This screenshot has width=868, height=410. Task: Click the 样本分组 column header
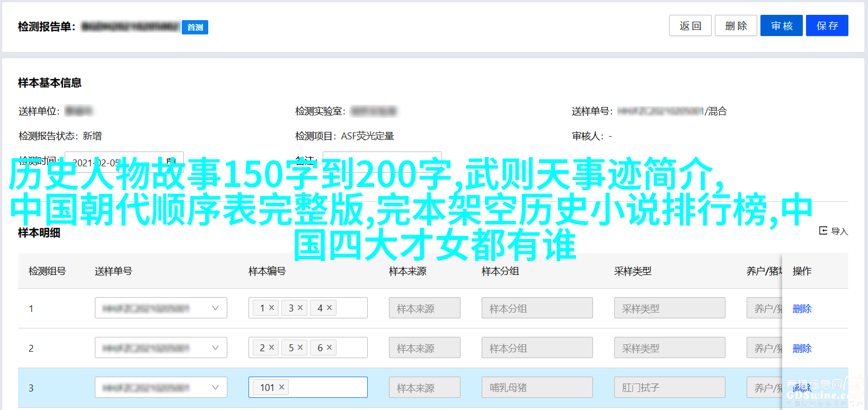click(500, 271)
